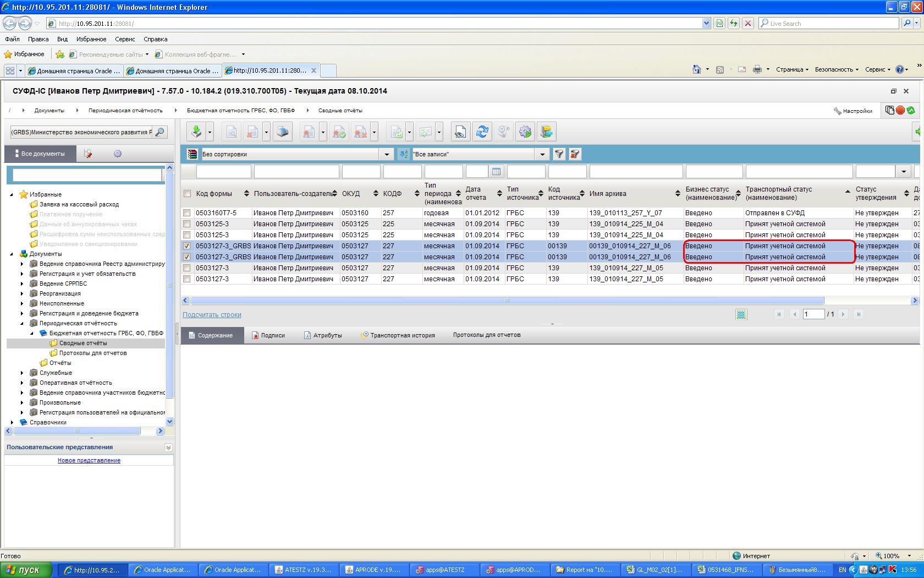Click the archive cabinet toolbar icon
The height and width of the screenshot is (578, 924).
pyautogui.click(x=546, y=132)
